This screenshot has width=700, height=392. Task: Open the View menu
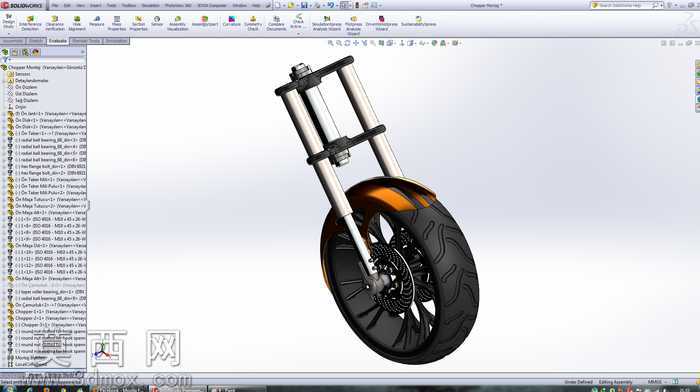pyautogui.click(x=81, y=5)
